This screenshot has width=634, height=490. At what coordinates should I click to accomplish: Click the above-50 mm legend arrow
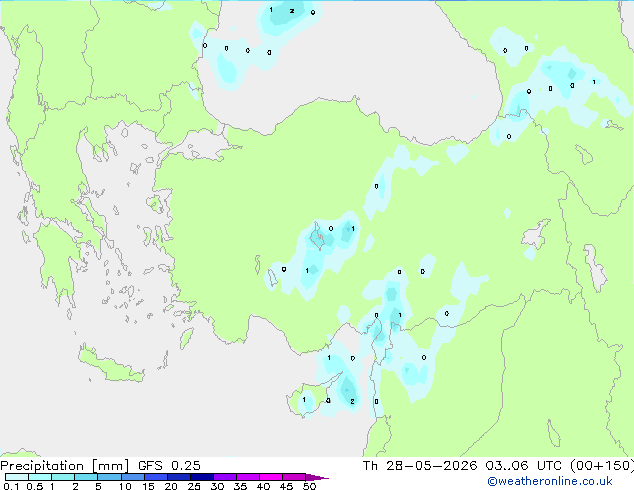[317, 477]
